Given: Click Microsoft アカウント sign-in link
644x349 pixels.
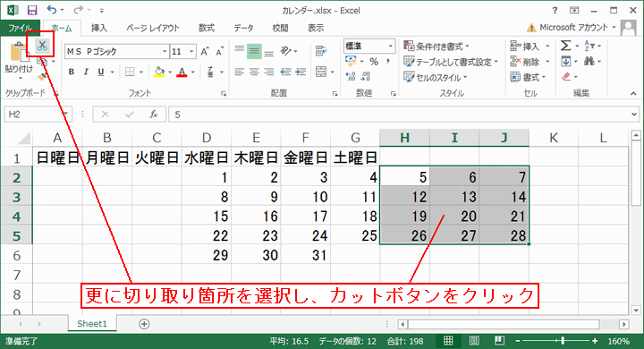Looking at the screenshot, I should [573, 28].
